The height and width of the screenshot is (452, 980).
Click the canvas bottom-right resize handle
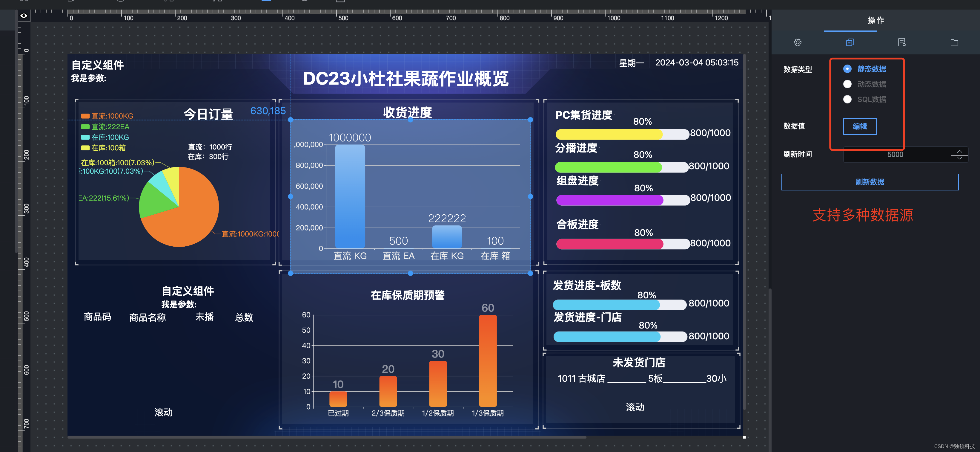point(744,437)
